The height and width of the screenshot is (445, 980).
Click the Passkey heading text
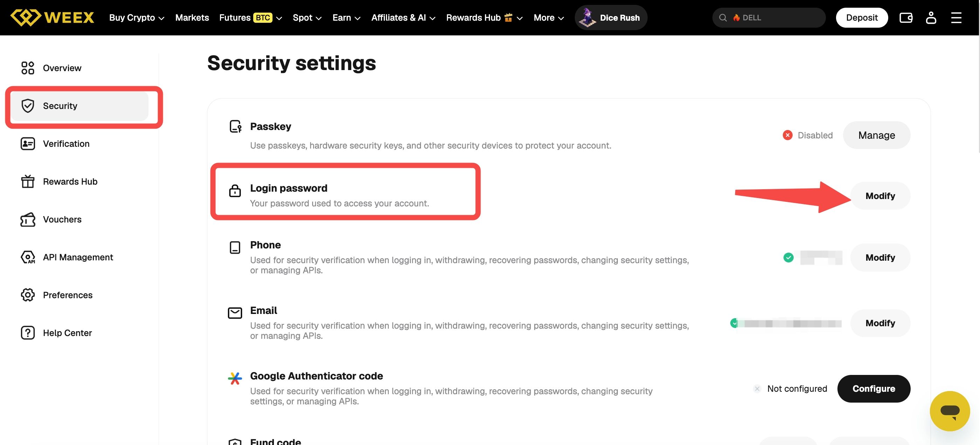point(270,126)
